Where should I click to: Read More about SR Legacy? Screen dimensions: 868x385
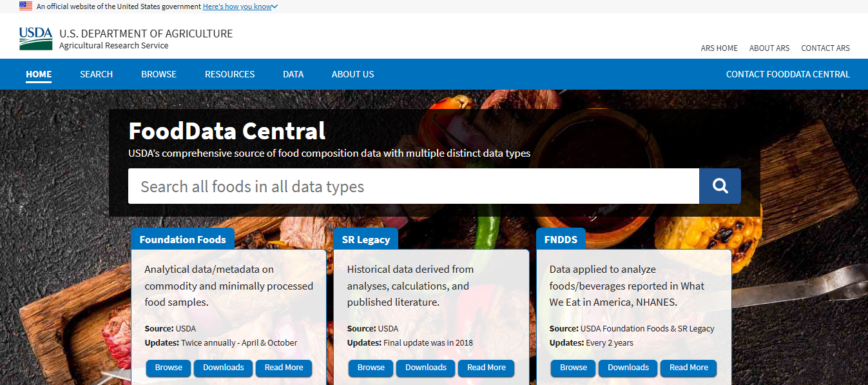coord(487,368)
